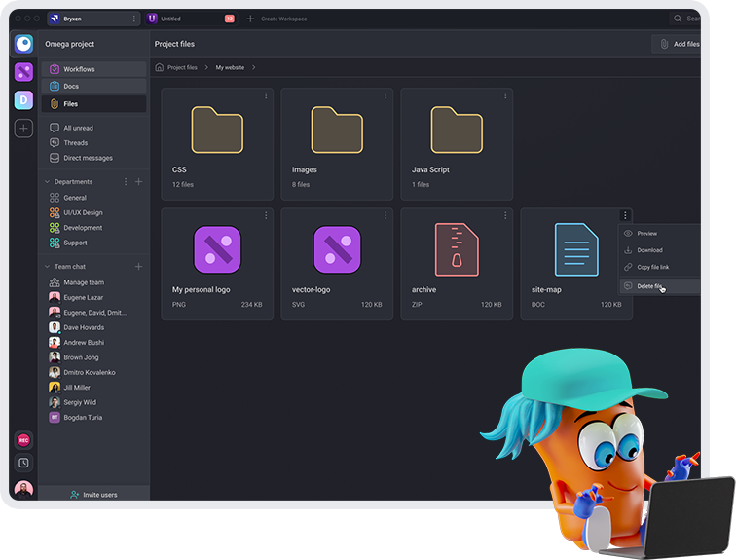The height and width of the screenshot is (560, 736).
Task: Open the archive ZIP file
Action: [457, 264]
